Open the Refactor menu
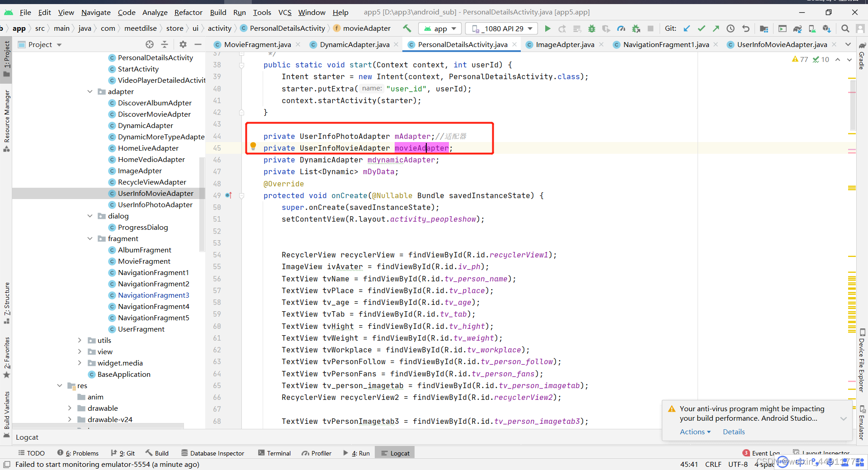Viewport: 868px width, 470px height. click(188, 12)
